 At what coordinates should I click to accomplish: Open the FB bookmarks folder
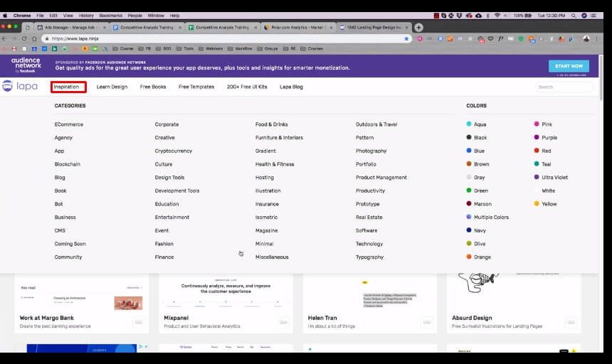(x=144, y=49)
